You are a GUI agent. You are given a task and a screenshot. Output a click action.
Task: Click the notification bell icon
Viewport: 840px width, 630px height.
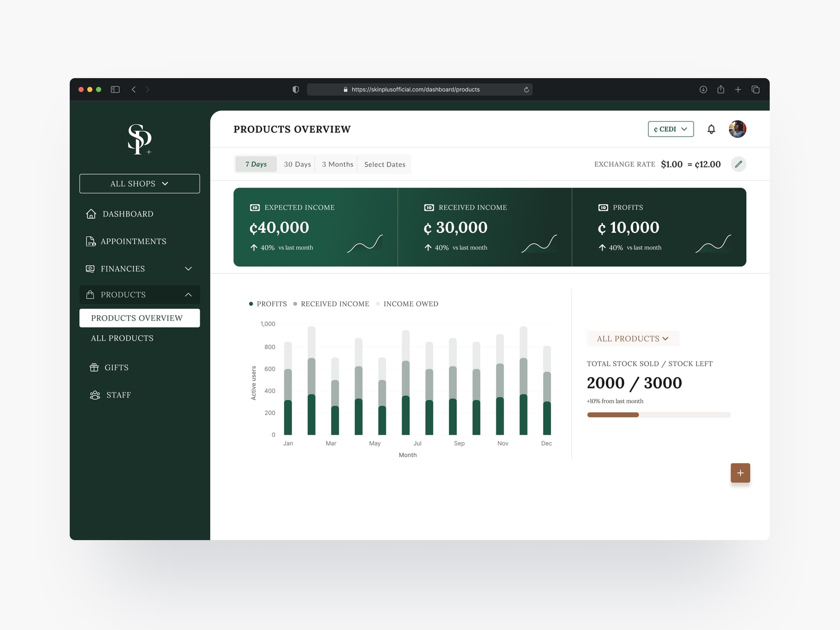[x=711, y=129]
